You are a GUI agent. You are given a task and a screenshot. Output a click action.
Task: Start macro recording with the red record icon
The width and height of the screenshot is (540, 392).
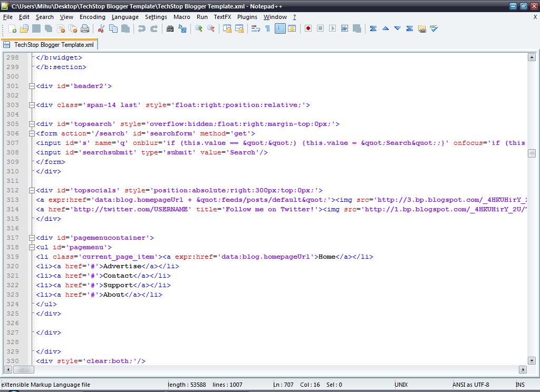coord(308,29)
